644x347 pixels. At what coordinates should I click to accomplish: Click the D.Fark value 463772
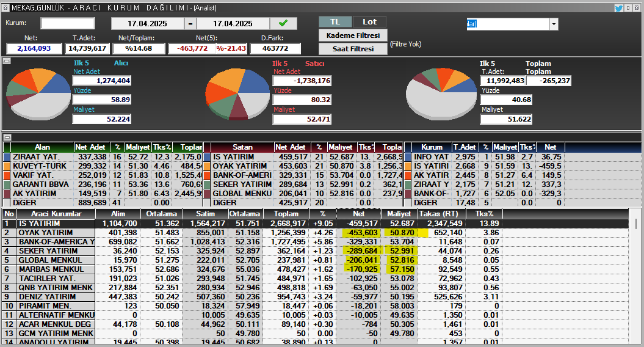275,48
